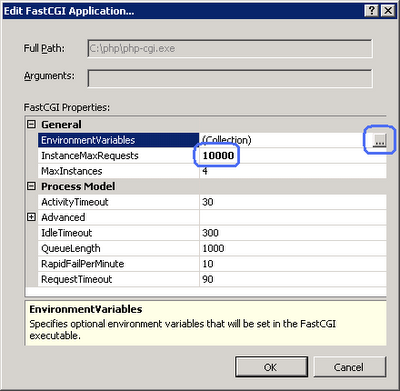Edit the ActivityTimeout value 30
The width and height of the screenshot is (400, 391).
[x=293, y=202]
